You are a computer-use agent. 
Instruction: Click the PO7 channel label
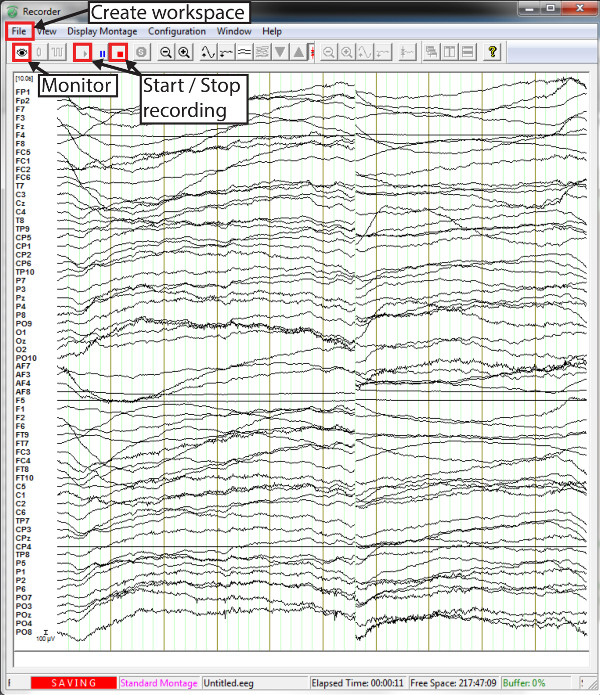tap(23, 597)
